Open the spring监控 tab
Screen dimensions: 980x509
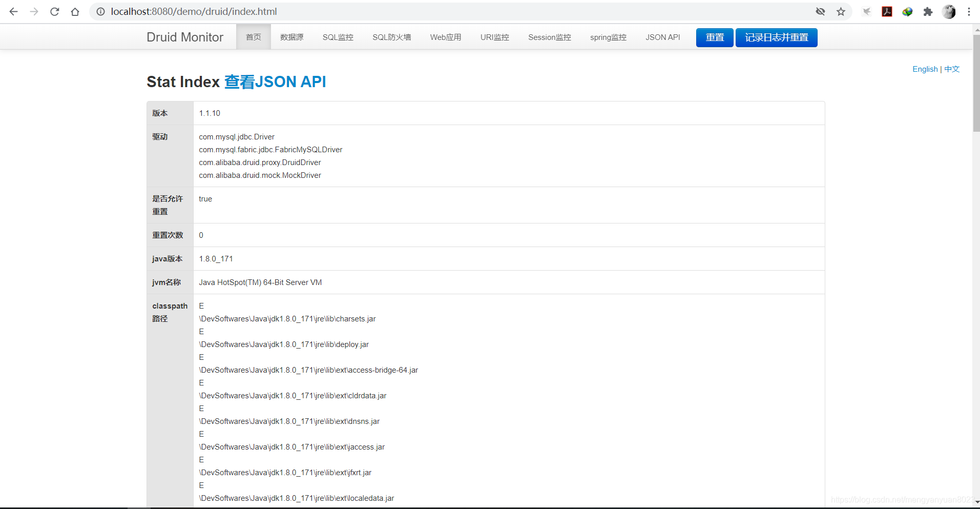[x=609, y=37]
